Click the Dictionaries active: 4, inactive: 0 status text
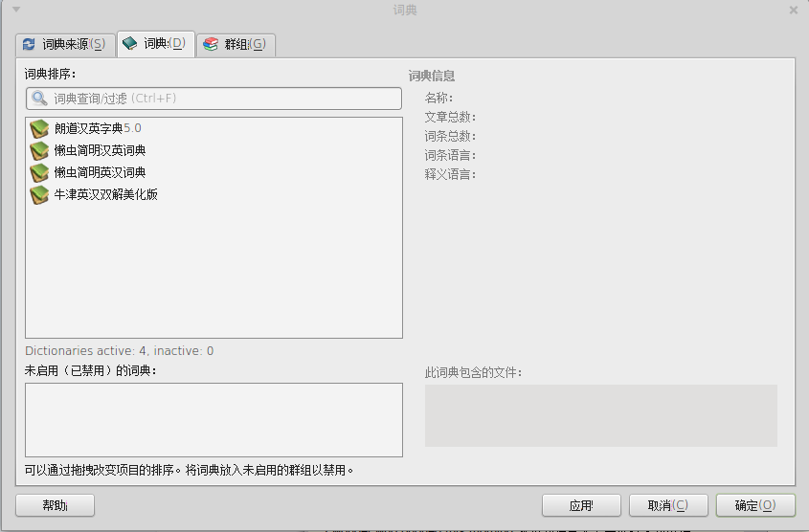This screenshot has height=532, width=809. 119,351
